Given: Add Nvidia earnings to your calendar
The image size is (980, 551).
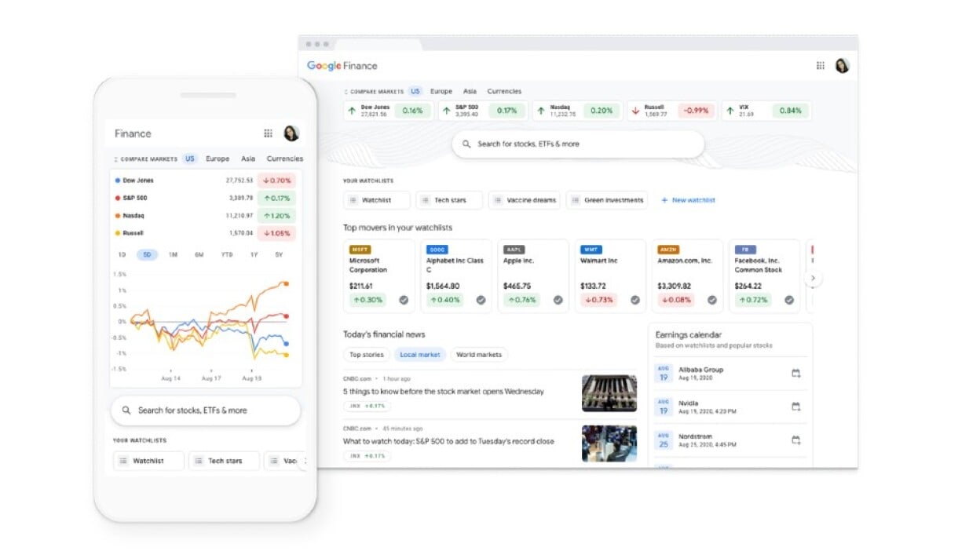Looking at the screenshot, I should click(x=796, y=406).
